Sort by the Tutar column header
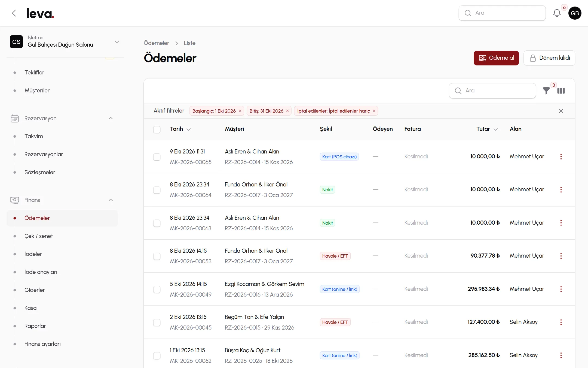Image resolution: width=588 pixels, height=368 pixels. click(487, 129)
